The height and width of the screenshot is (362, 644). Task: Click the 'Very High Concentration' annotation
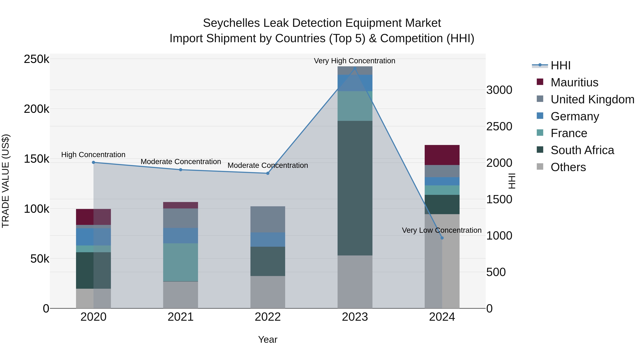355,61
